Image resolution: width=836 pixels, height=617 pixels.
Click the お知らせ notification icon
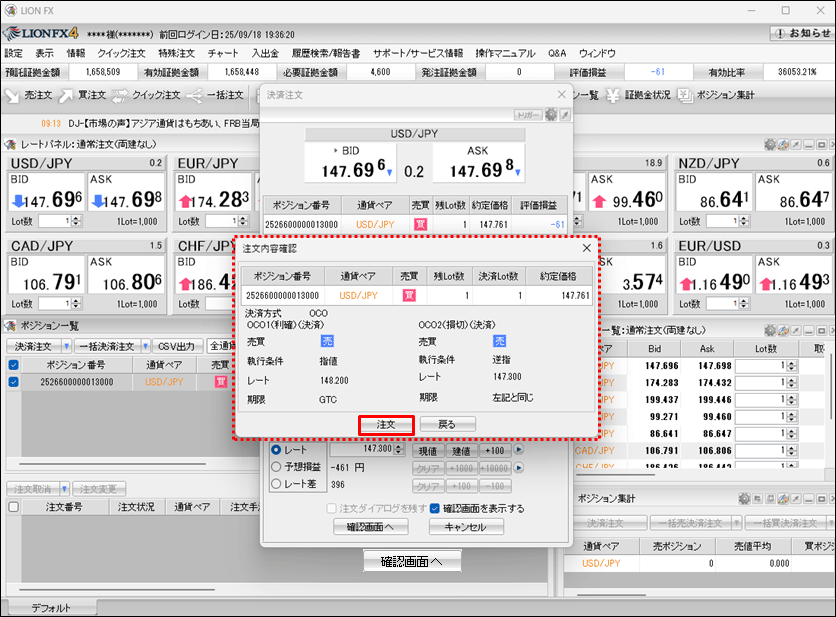coord(779,33)
